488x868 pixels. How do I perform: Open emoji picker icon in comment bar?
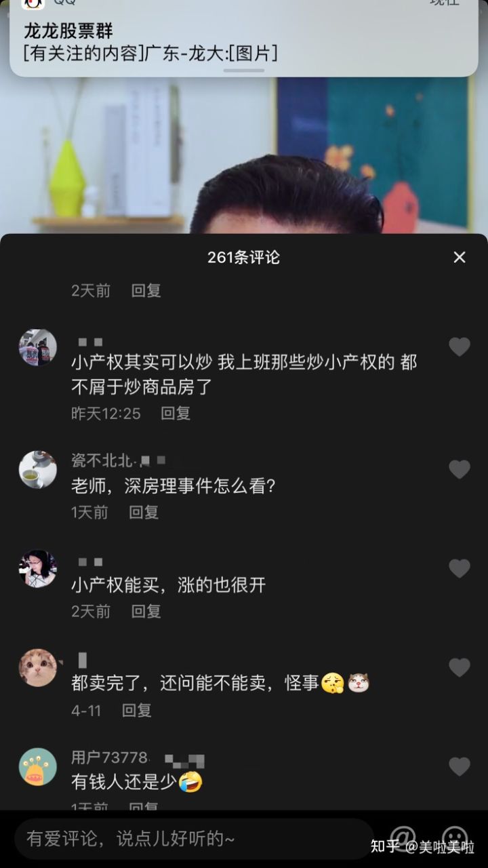click(x=454, y=838)
